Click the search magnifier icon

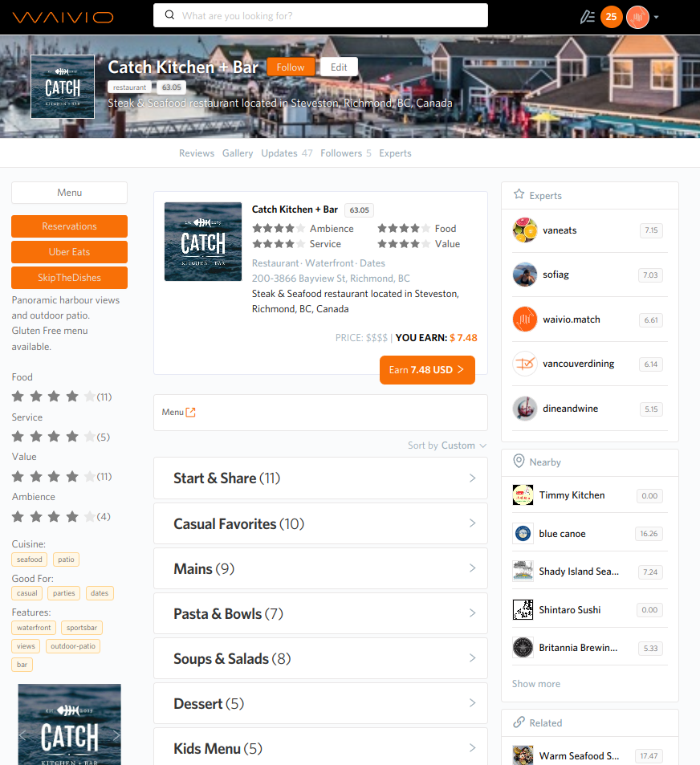(x=169, y=15)
